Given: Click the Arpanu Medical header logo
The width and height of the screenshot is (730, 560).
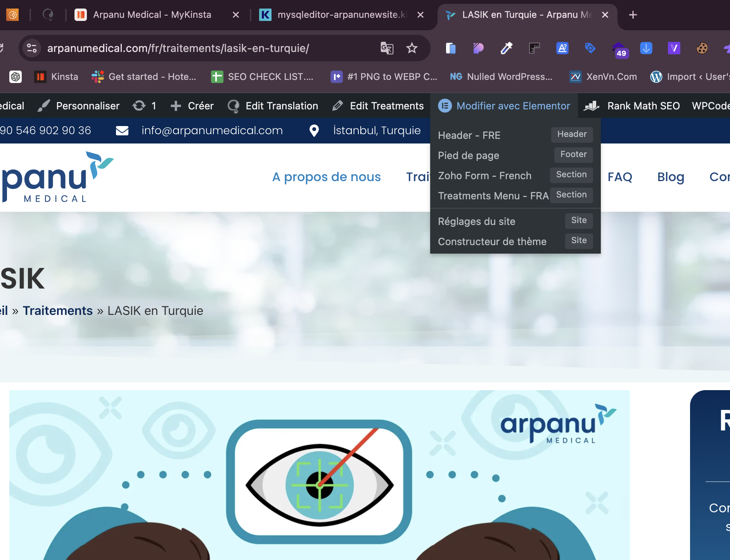Looking at the screenshot, I should point(57,177).
